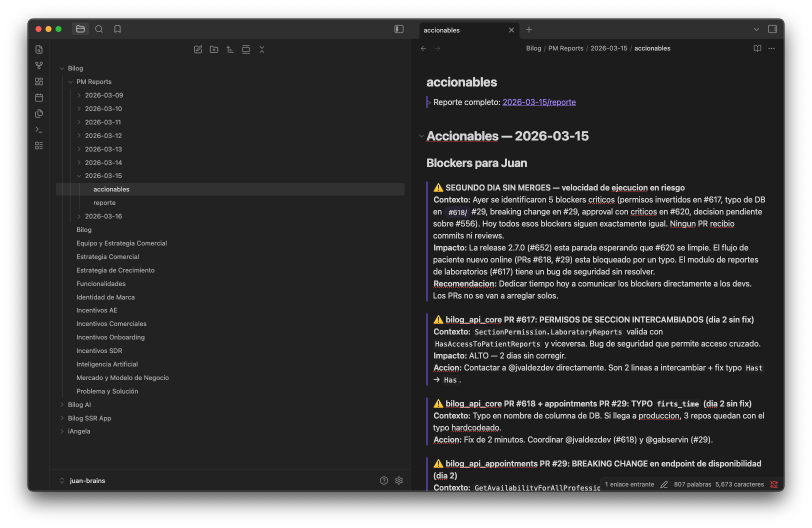Follow the 2026-03-15/reporte link
Viewport: 812px width, 528px height.
539,102
